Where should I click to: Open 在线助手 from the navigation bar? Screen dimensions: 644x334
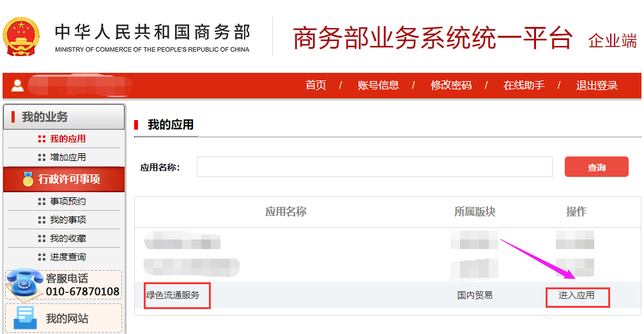[x=524, y=86]
